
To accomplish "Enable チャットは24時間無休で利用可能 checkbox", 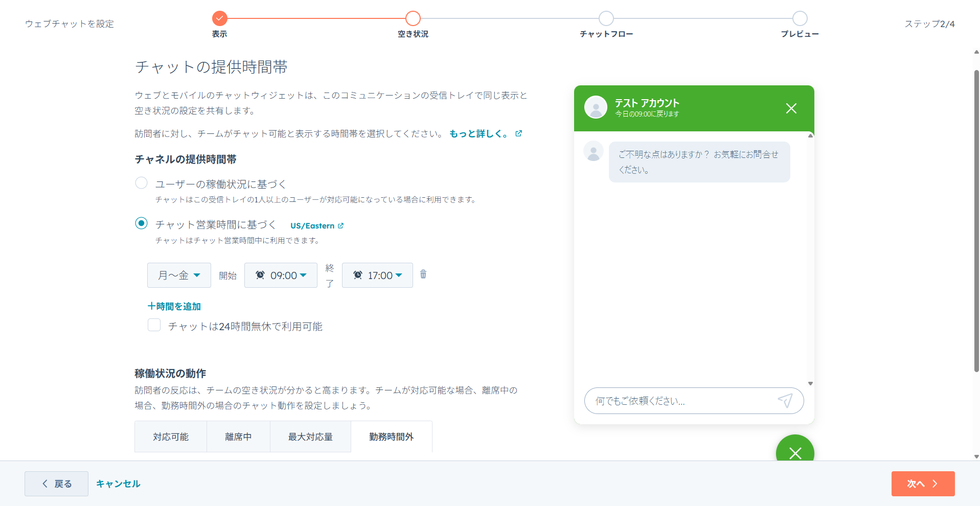I will [154, 325].
